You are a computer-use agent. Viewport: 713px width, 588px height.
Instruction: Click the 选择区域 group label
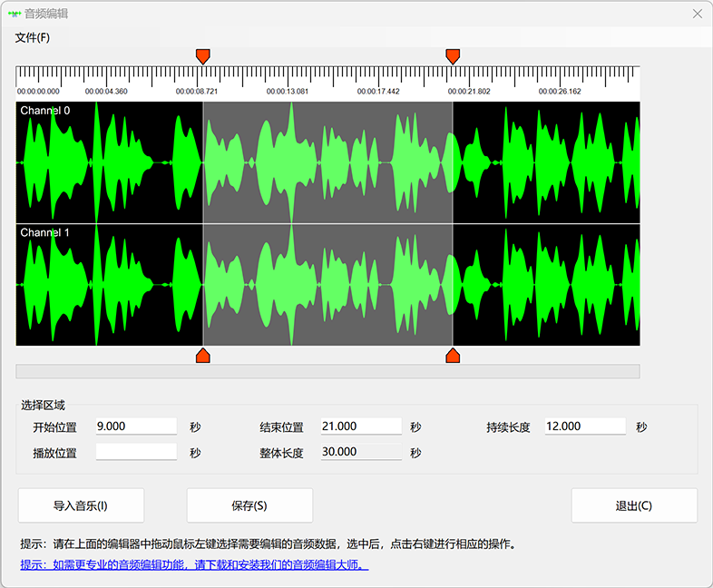[x=43, y=405]
